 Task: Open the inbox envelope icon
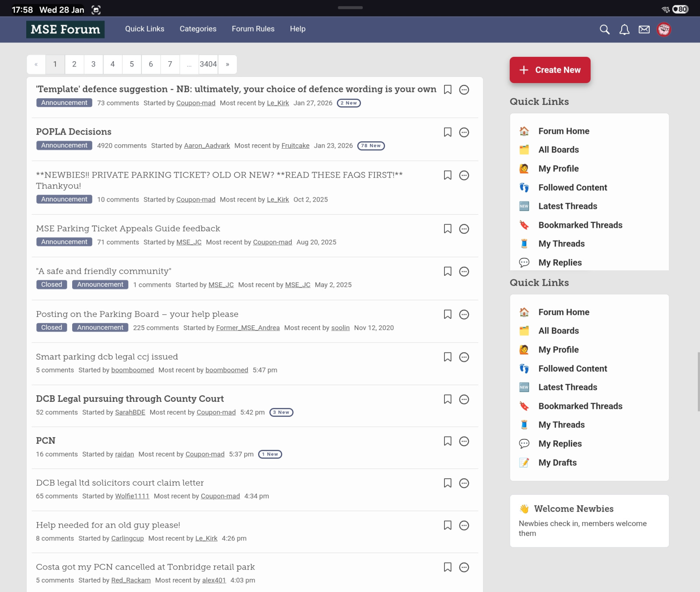click(644, 29)
